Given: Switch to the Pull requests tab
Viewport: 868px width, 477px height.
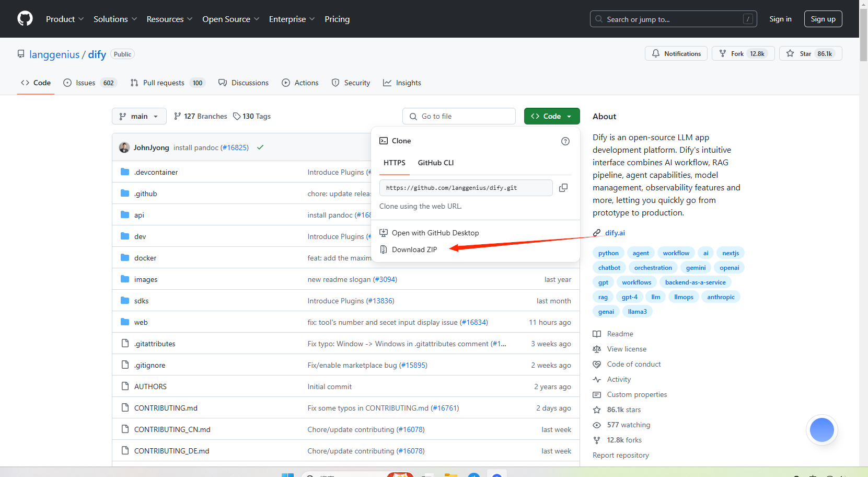Looking at the screenshot, I should 168,83.
